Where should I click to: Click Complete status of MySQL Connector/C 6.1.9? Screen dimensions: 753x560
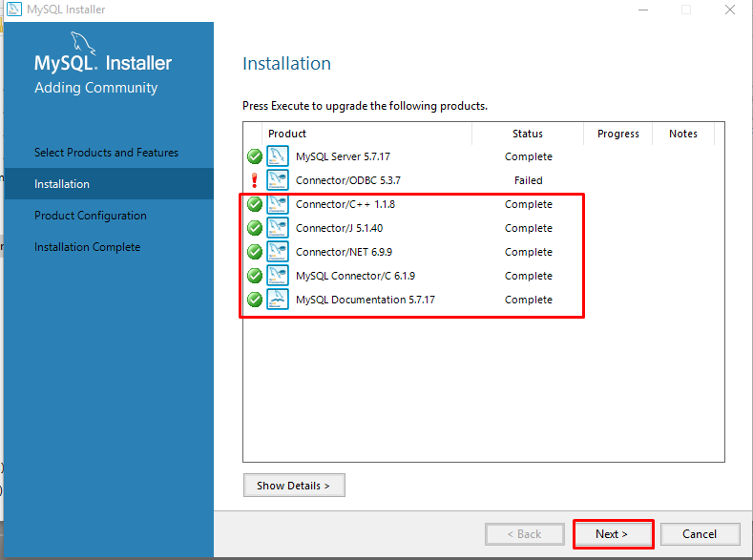tap(529, 276)
